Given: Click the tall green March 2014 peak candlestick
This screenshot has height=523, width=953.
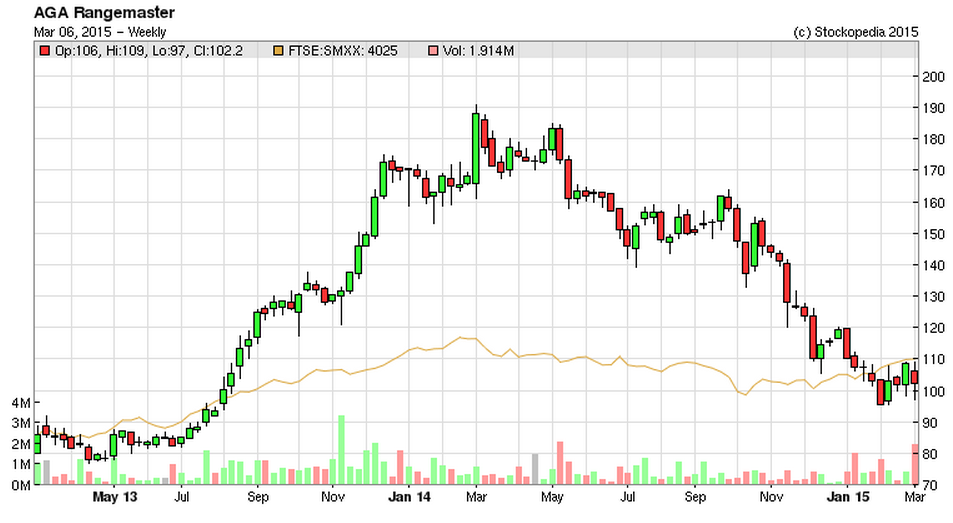Looking at the screenshot, I should pos(476,149).
